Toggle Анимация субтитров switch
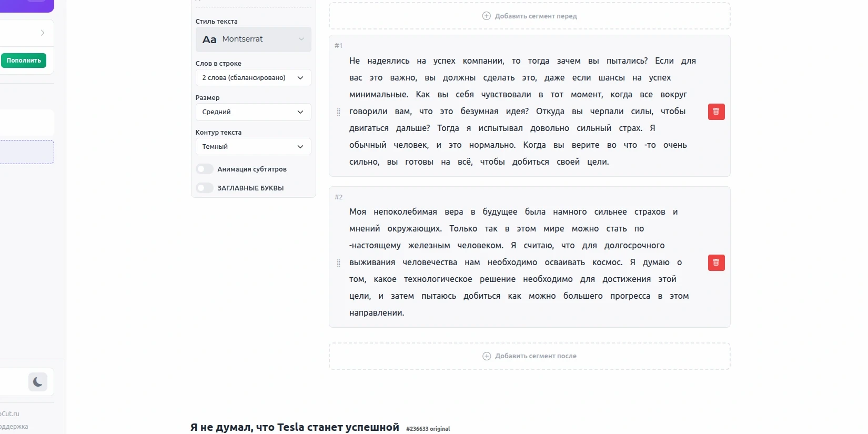The image size is (868, 434). (x=205, y=169)
